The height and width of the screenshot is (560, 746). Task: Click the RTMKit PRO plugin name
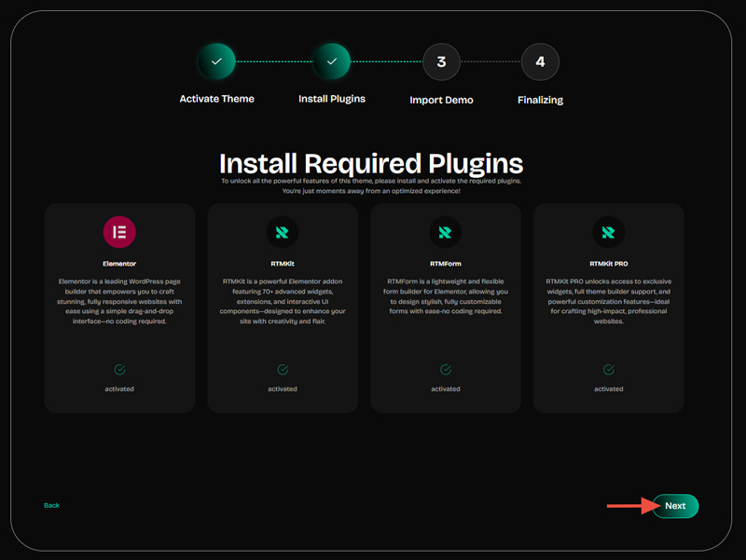coord(609,264)
